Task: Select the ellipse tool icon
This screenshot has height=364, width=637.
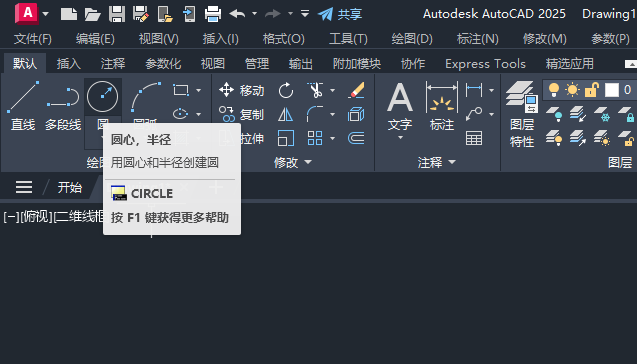Action: point(180,114)
